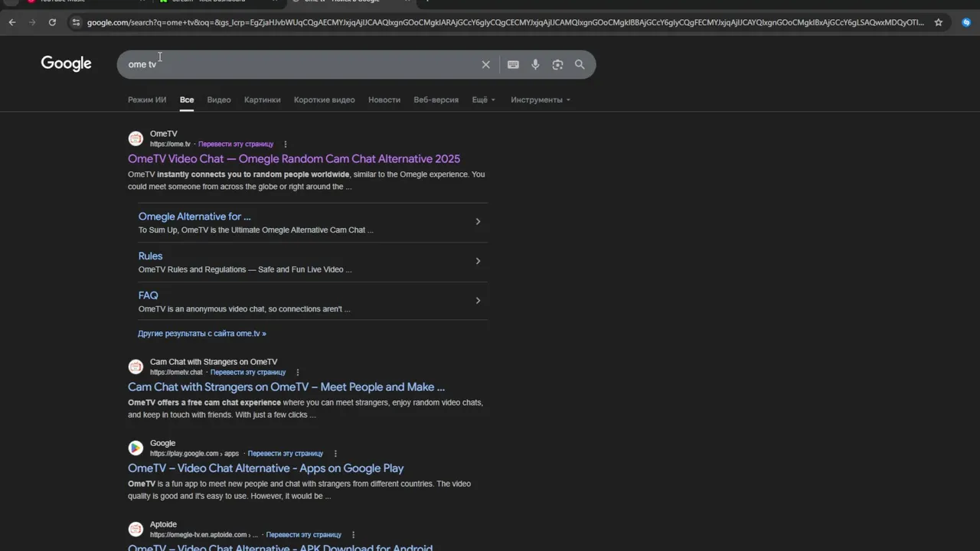Viewport: 980px width, 551px height.
Task: Open three-dot menu for Aptoide result
Action: pos(353,535)
